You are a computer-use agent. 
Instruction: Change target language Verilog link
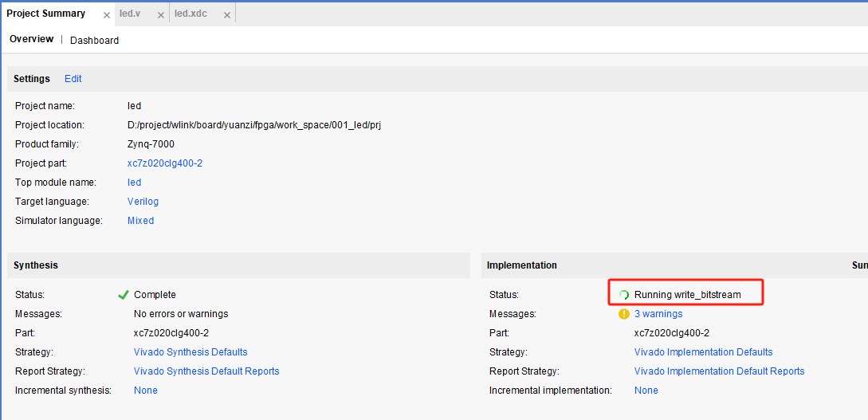(x=143, y=202)
